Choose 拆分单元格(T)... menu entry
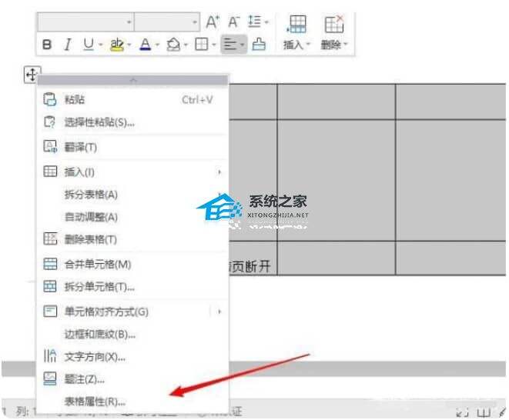509x420 pixels. (133, 287)
